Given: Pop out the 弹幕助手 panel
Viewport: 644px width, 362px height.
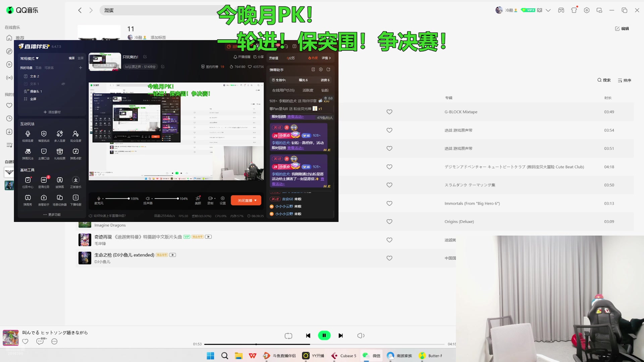Looking at the screenshot, I should point(328,69).
